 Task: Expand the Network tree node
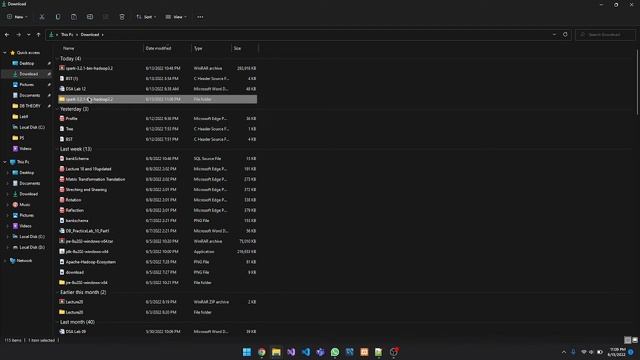tap(5, 260)
